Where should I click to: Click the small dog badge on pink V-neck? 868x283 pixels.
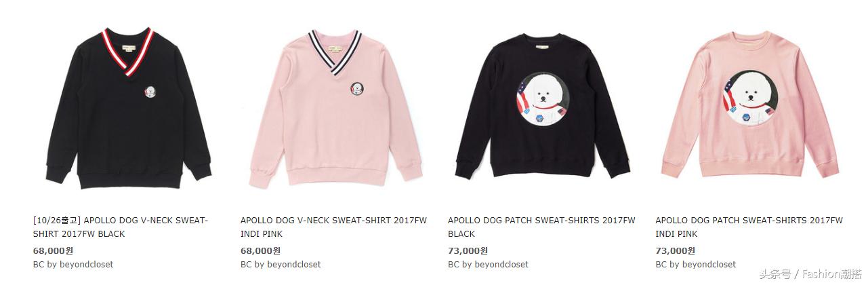coord(356,90)
